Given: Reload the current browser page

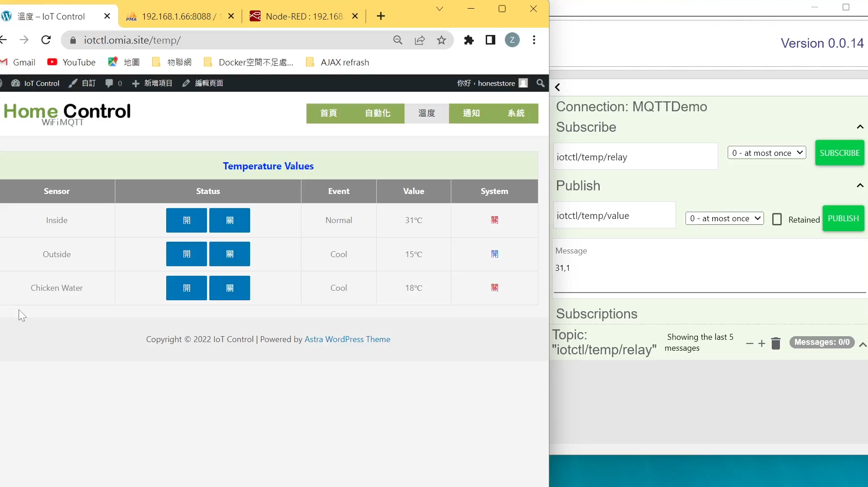Looking at the screenshot, I should pyautogui.click(x=46, y=40).
